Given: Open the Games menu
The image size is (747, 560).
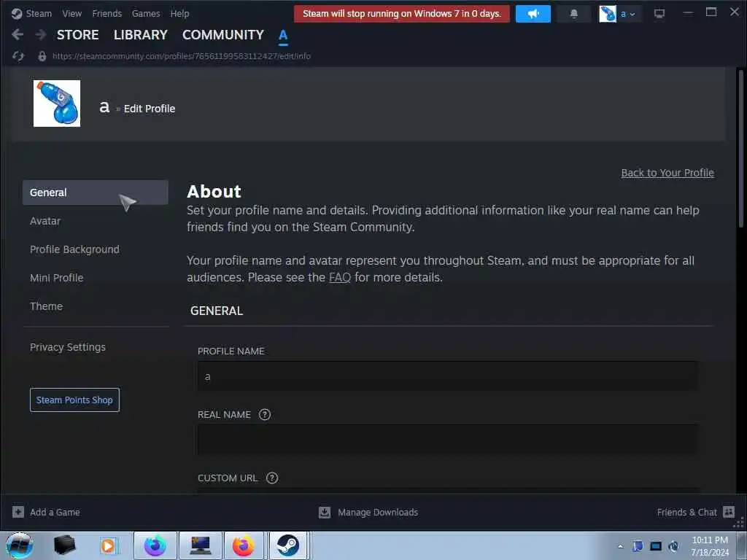Looking at the screenshot, I should pos(146,14).
